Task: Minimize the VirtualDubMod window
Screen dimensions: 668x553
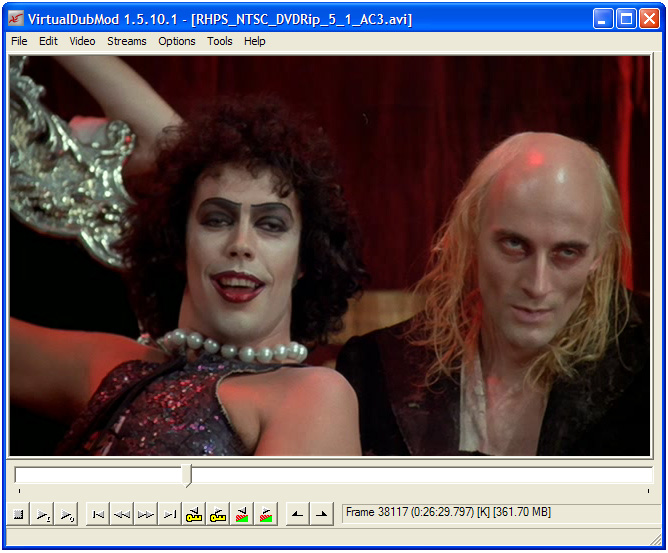Action: (602, 19)
